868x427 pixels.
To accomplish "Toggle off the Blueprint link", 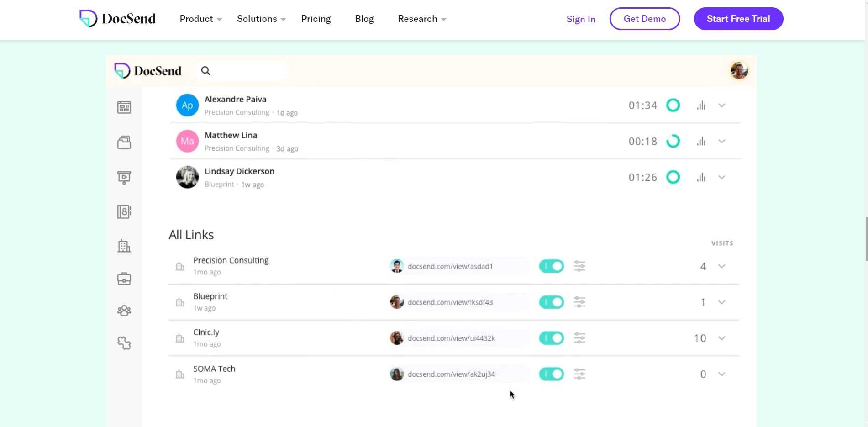I will 551,302.
